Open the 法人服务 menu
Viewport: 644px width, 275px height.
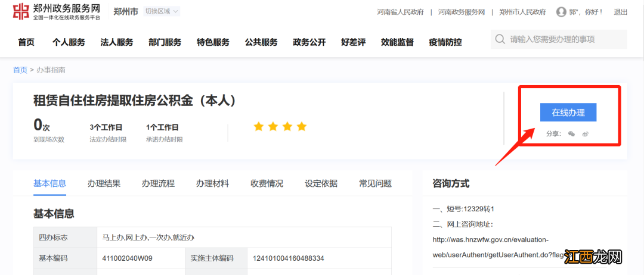[117, 42]
